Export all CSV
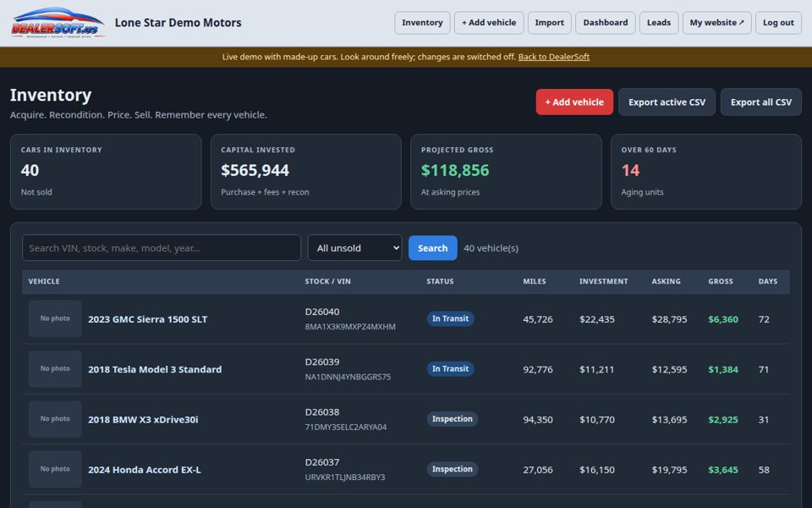The width and height of the screenshot is (812, 508). [760, 102]
